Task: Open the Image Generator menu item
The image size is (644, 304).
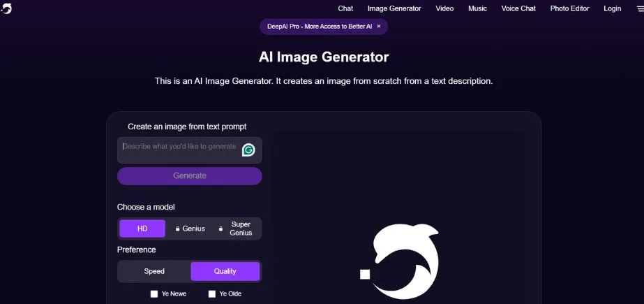Action: [394, 8]
